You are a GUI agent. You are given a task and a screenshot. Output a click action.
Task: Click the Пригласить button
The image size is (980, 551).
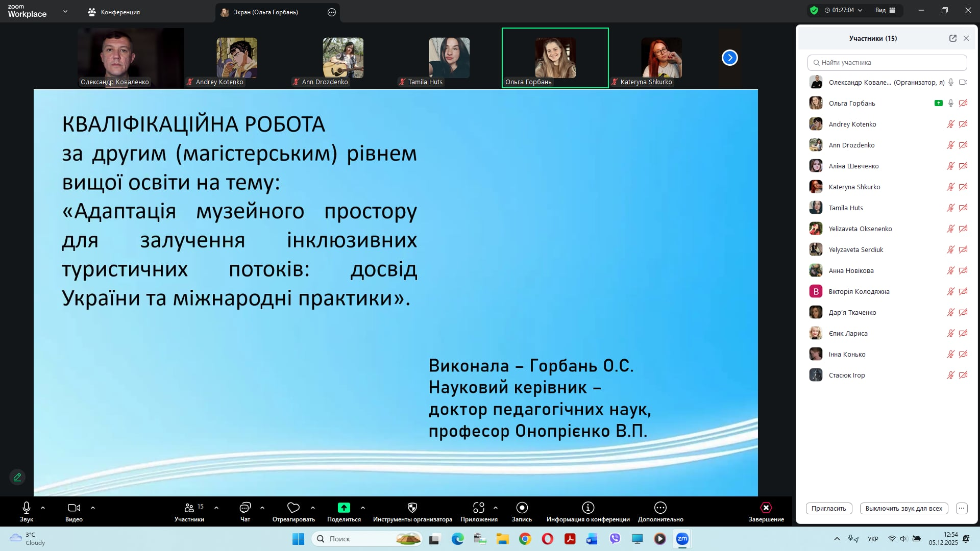click(828, 508)
